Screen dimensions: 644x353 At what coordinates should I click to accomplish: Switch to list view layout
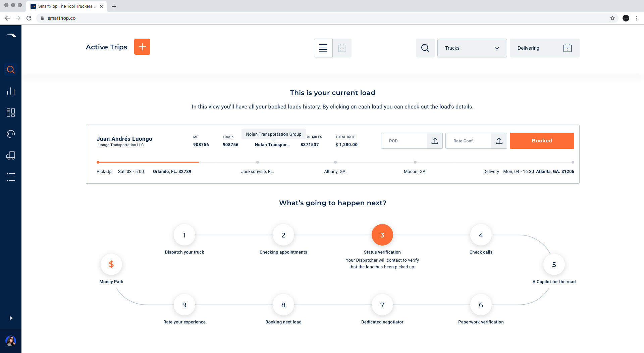click(x=323, y=48)
